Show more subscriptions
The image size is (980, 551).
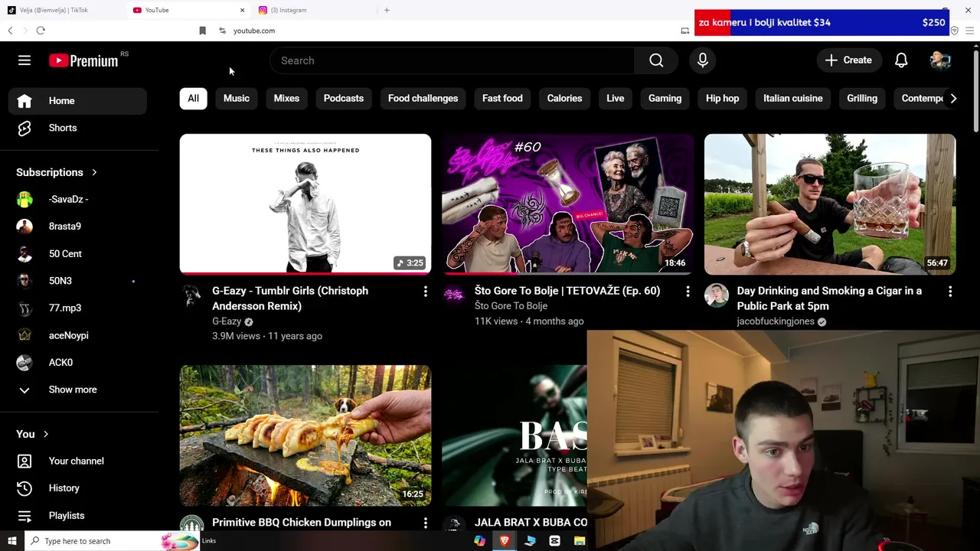point(77,390)
